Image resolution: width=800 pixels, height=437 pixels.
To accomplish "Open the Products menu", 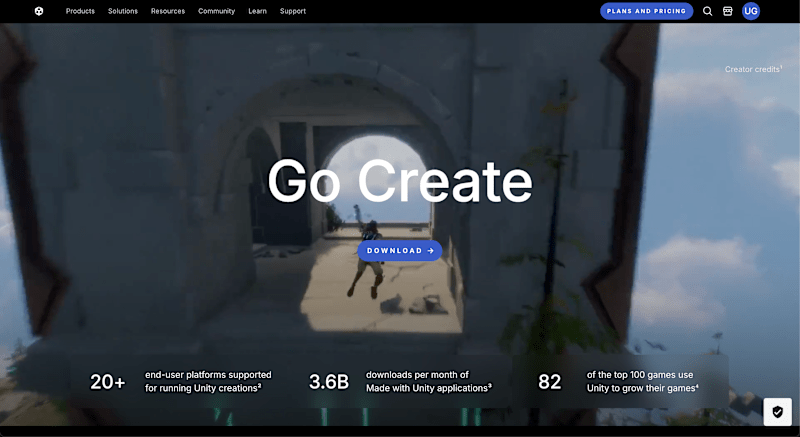I will point(80,11).
